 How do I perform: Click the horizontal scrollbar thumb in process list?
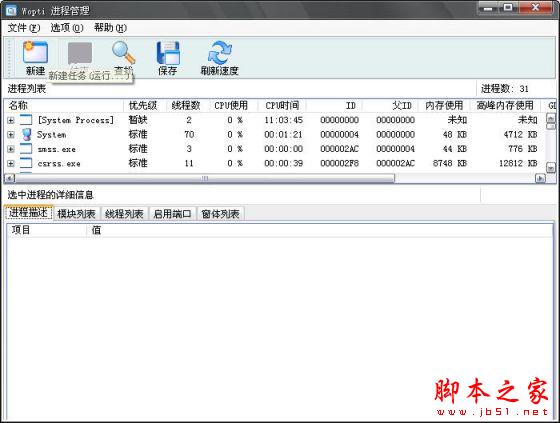205,178
